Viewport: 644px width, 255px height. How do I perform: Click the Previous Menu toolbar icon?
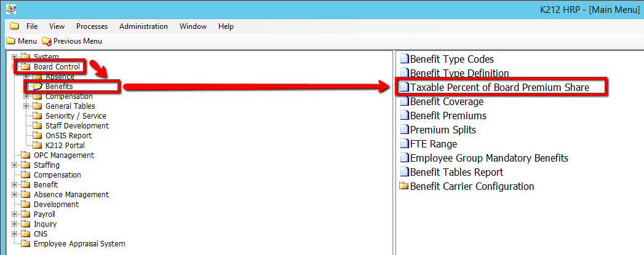(47, 41)
